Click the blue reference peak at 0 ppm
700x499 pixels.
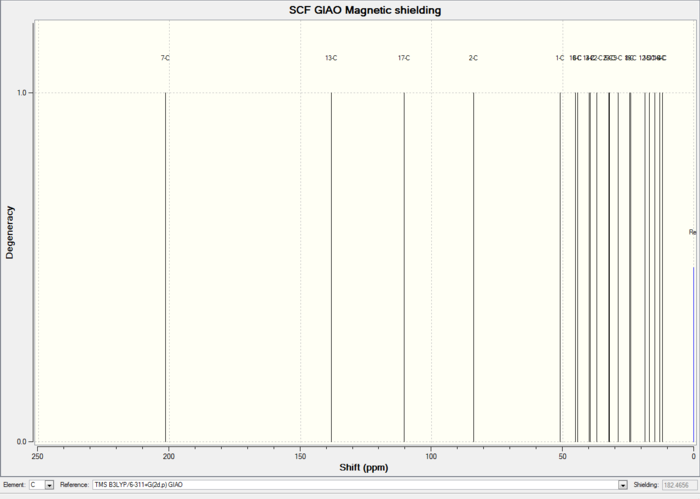click(x=694, y=354)
